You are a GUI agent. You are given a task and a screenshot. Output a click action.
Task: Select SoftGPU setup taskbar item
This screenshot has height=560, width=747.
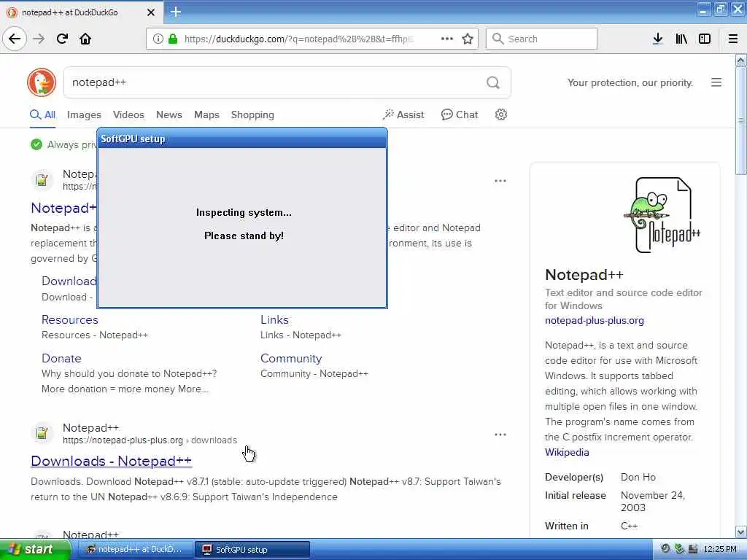coord(252,550)
